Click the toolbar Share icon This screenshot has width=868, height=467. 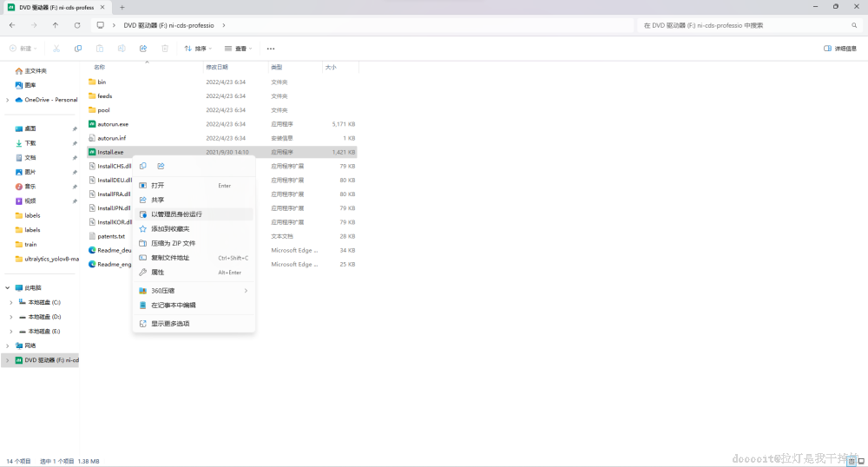[143, 49]
